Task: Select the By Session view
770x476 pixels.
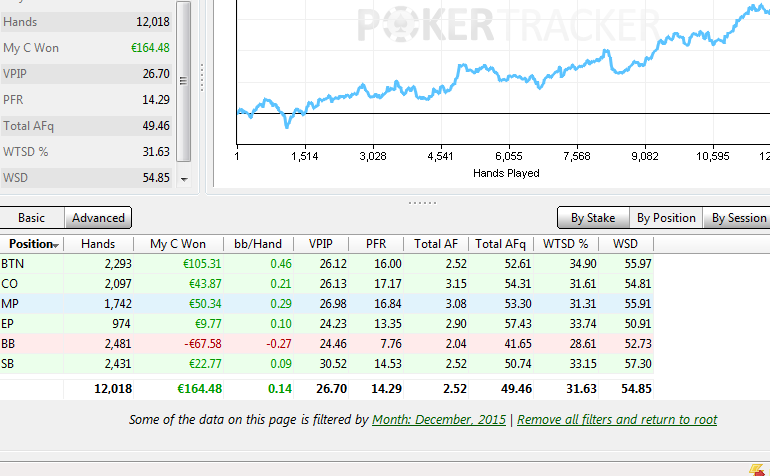Action: 739,218
